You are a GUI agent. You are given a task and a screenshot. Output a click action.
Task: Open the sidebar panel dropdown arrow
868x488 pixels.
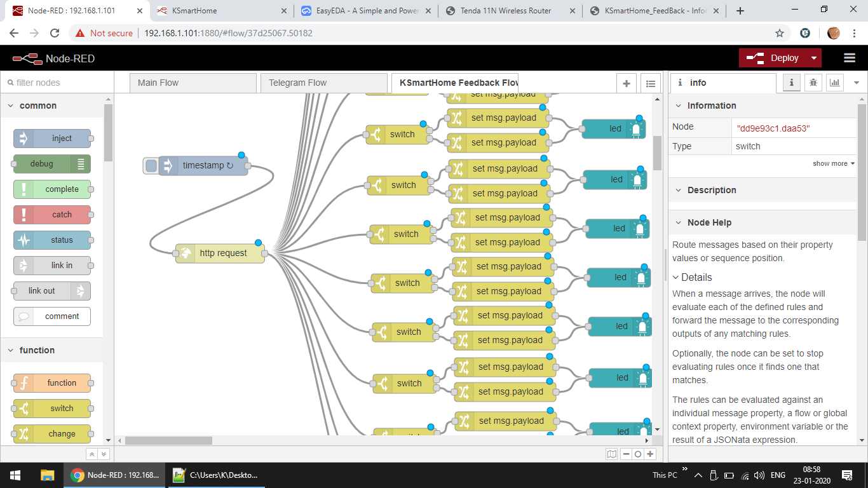pyautogui.click(x=856, y=83)
